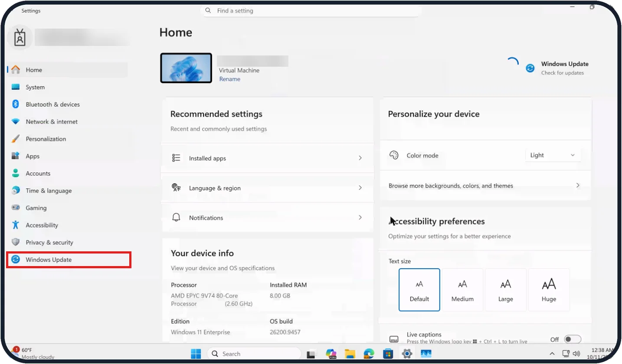Click the user account avatar icon

point(20,38)
